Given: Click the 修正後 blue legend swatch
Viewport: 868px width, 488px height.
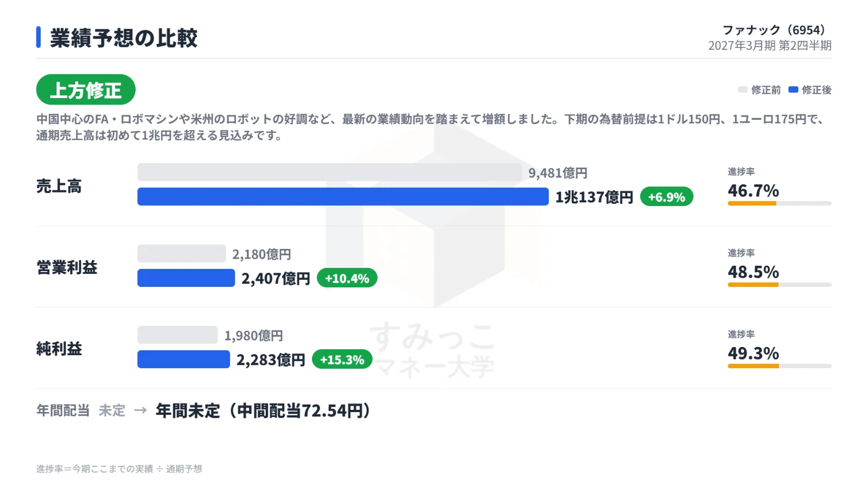Looking at the screenshot, I should [793, 90].
